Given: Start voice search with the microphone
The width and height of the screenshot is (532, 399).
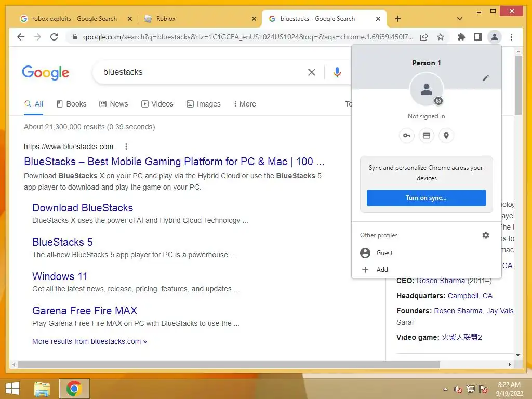Looking at the screenshot, I should (x=337, y=72).
